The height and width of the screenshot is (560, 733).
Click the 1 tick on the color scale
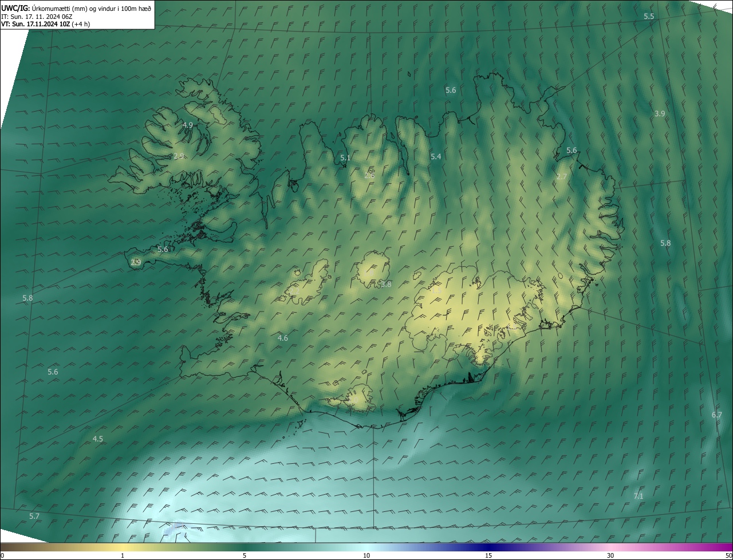pyautogui.click(x=123, y=556)
